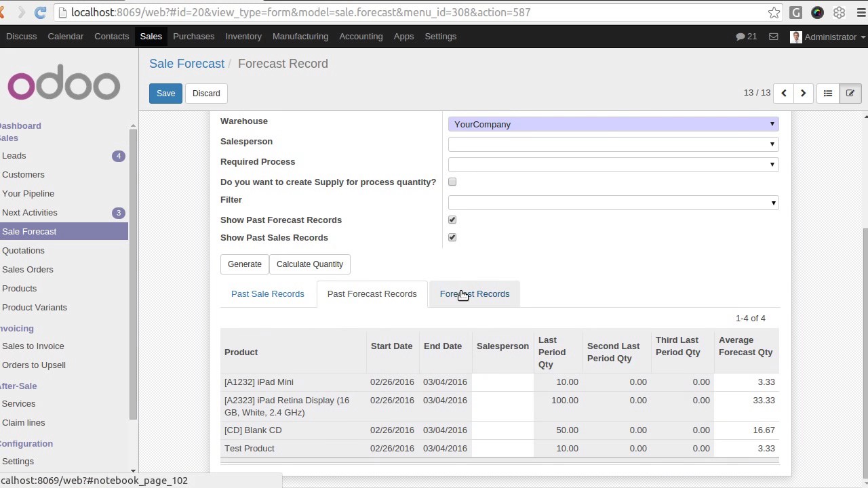This screenshot has width=868, height=488.
Task: Switch to list view
Action: tap(828, 94)
